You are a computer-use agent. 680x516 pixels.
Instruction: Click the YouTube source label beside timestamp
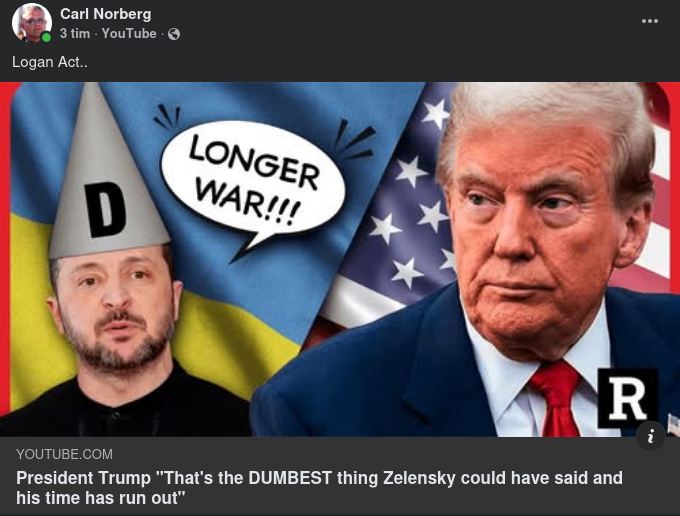(x=129, y=33)
